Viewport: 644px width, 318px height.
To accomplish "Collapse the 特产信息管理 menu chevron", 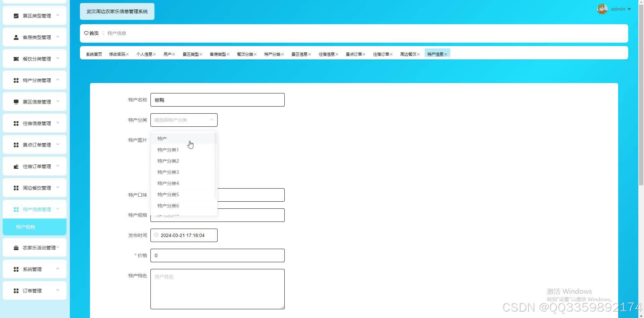I will tap(58, 209).
